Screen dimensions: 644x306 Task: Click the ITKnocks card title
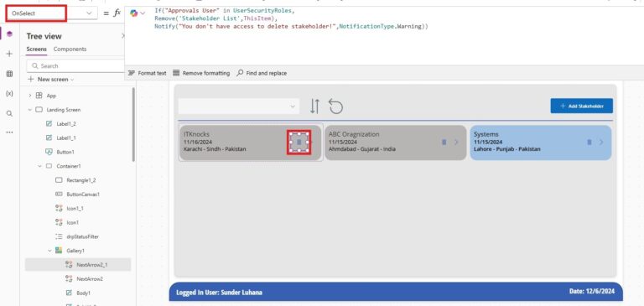pyautogui.click(x=196, y=134)
